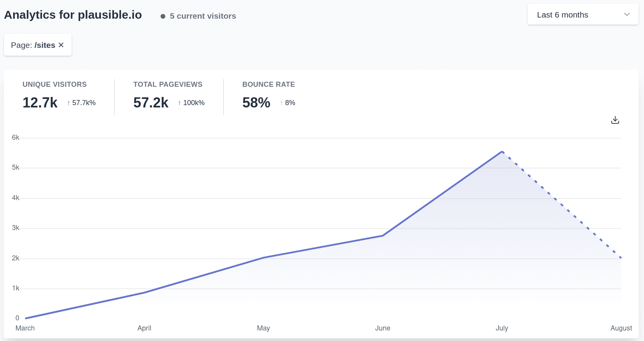Download the chart data via export icon
The height and width of the screenshot is (341, 644).
(615, 120)
